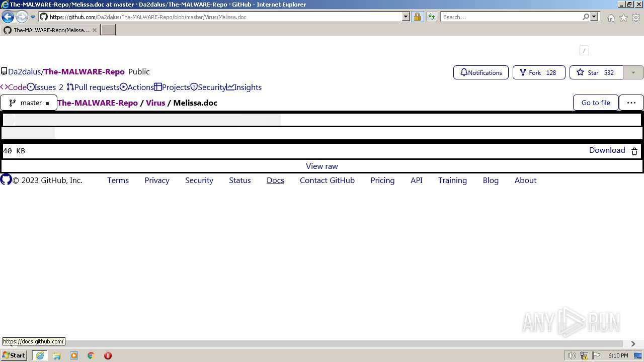Open the media player taskbar icon

[x=74, y=355]
